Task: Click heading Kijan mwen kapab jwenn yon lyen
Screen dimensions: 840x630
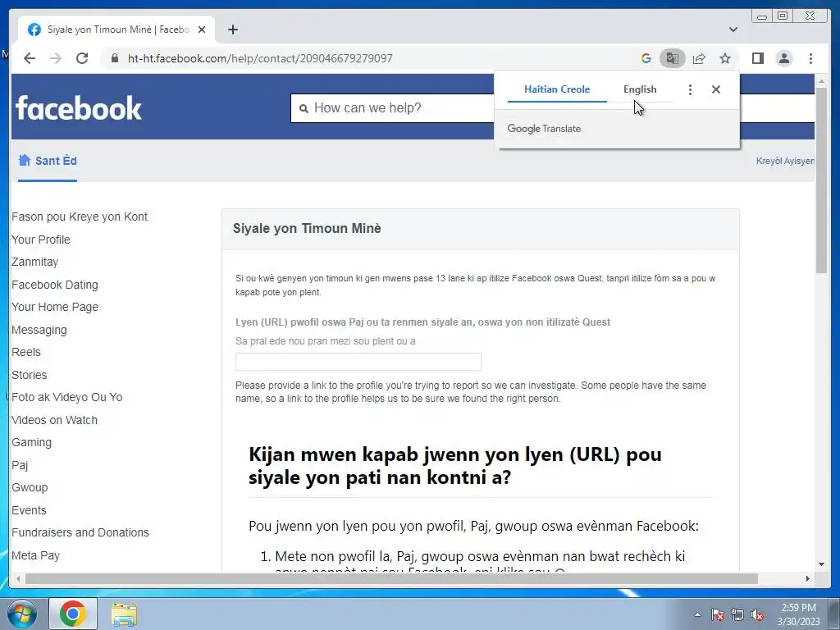Action: click(454, 466)
